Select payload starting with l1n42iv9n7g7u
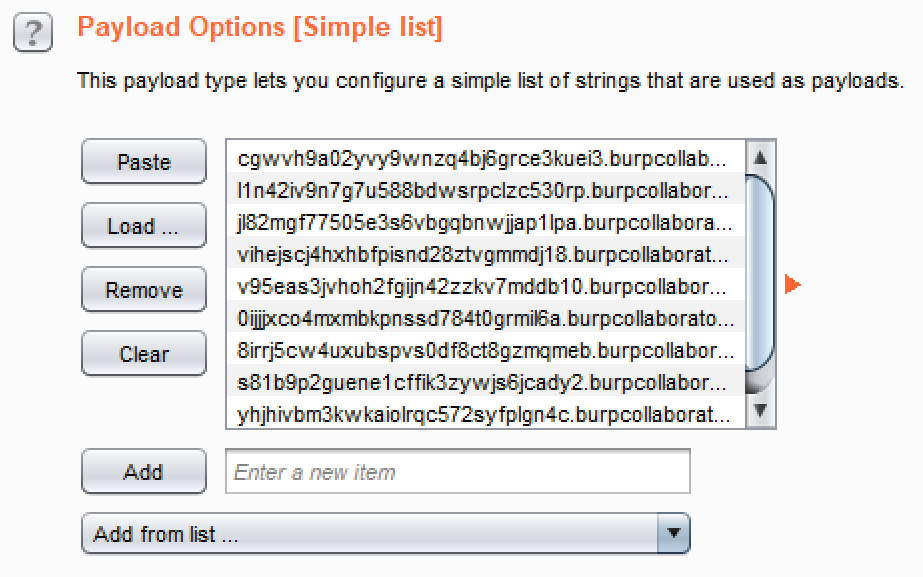The width and height of the screenshot is (923, 577). 485,190
